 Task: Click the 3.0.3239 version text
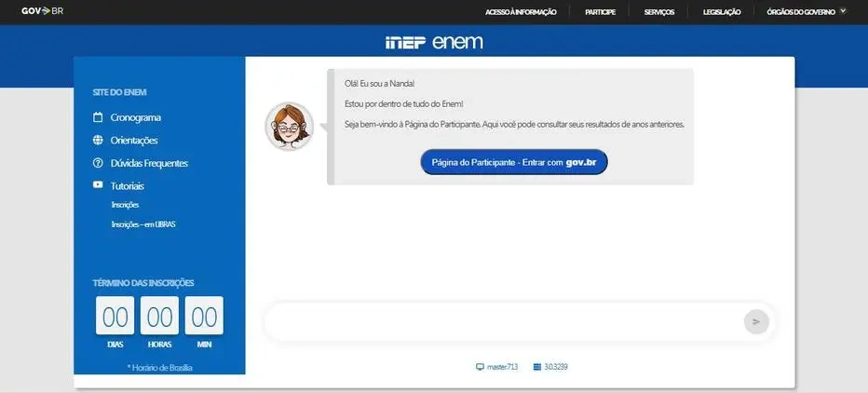pyautogui.click(x=556, y=367)
